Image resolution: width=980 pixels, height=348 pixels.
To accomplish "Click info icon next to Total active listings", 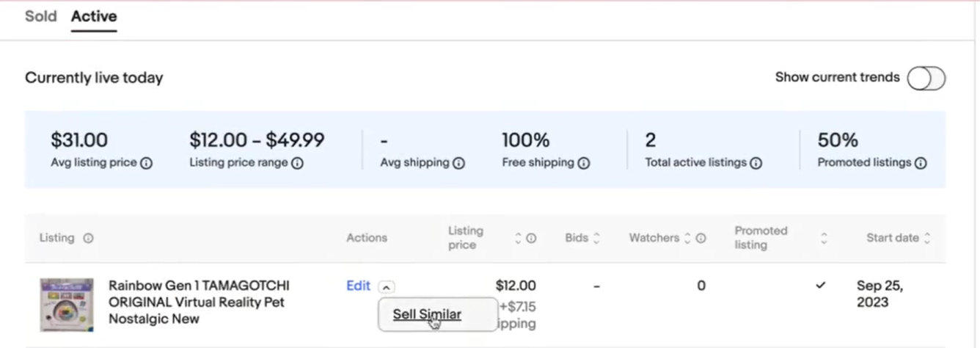I will (756, 163).
